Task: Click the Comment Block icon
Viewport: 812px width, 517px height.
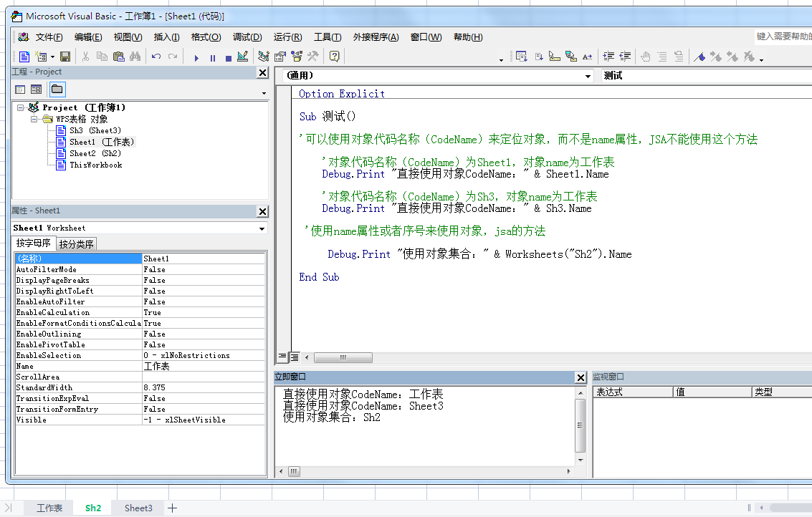Action: pyautogui.click(x=662, y=57)
